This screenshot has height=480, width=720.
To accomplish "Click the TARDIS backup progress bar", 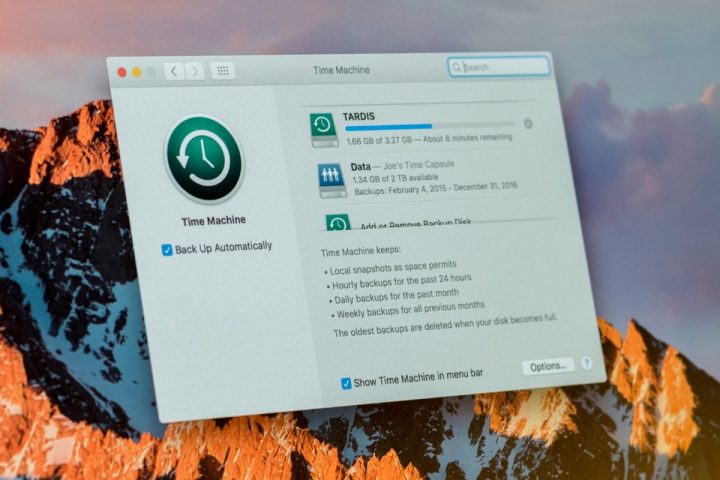I will click(x=428, y=126).
